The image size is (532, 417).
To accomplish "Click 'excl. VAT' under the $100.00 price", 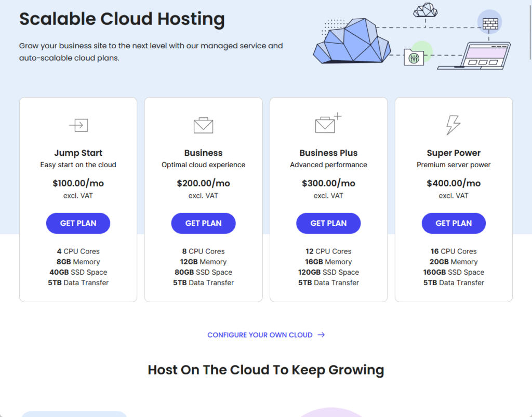I will [78, 196].
